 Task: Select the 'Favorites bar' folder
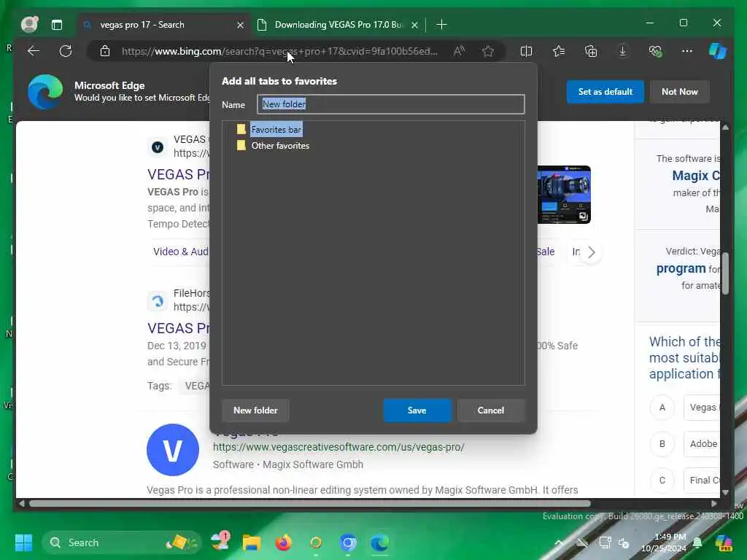(276, 130)
